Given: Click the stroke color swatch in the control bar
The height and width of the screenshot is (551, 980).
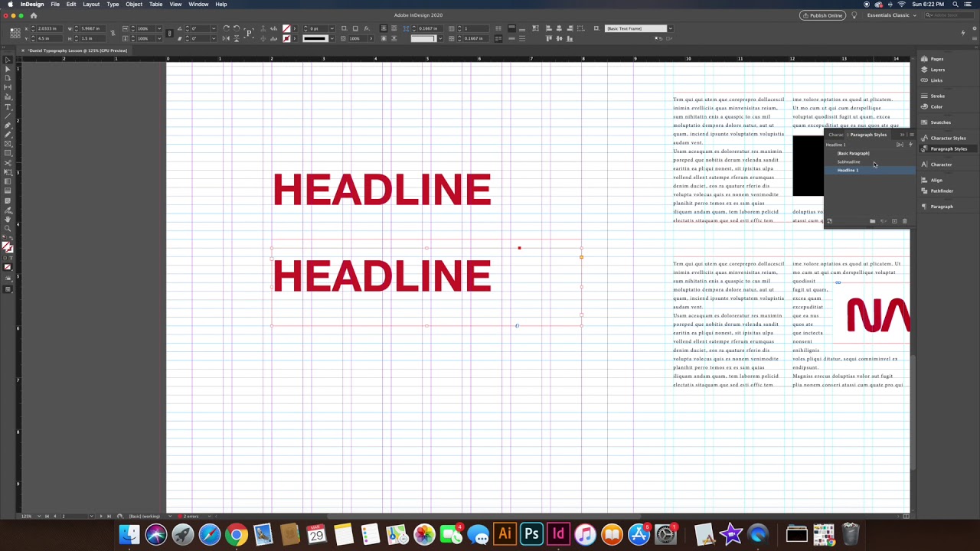Looking at the screenshot, I should tap(286, 38).
